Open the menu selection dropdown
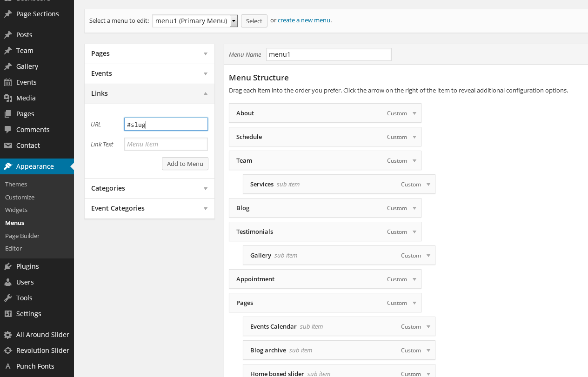This screenshot has height=377, width=588. coord(234,21)
